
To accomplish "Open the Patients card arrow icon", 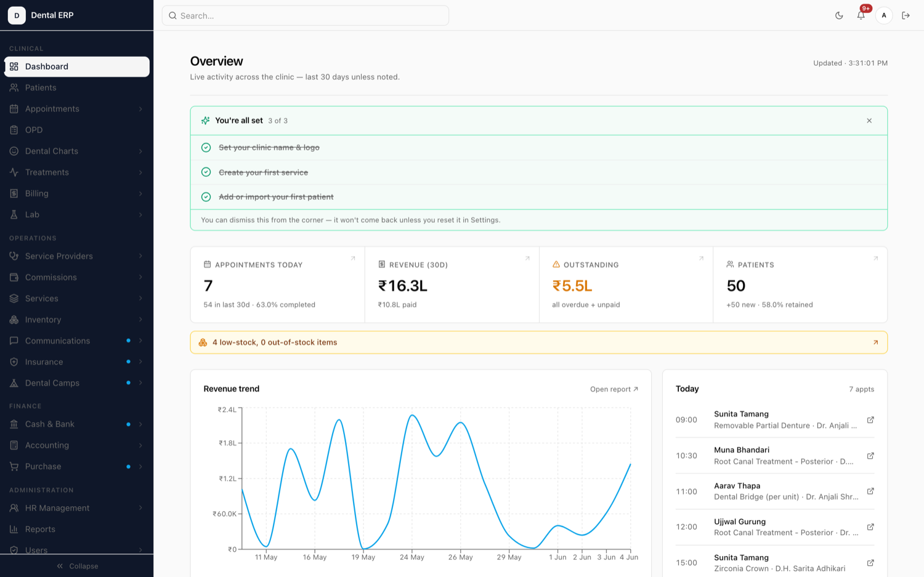I will pos(875,259).
